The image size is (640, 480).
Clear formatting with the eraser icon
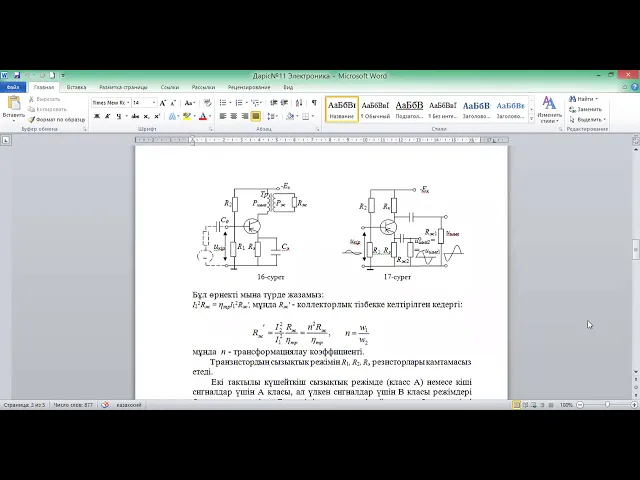pos(207,103)
